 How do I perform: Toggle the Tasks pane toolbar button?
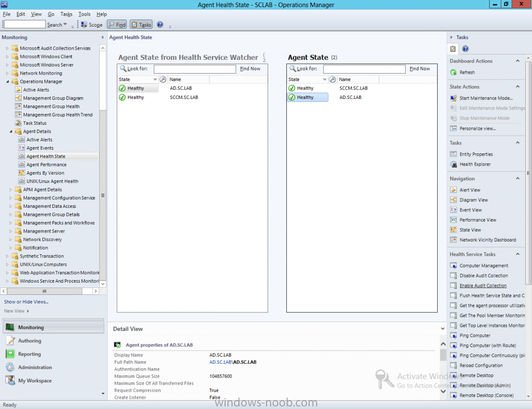141,25
